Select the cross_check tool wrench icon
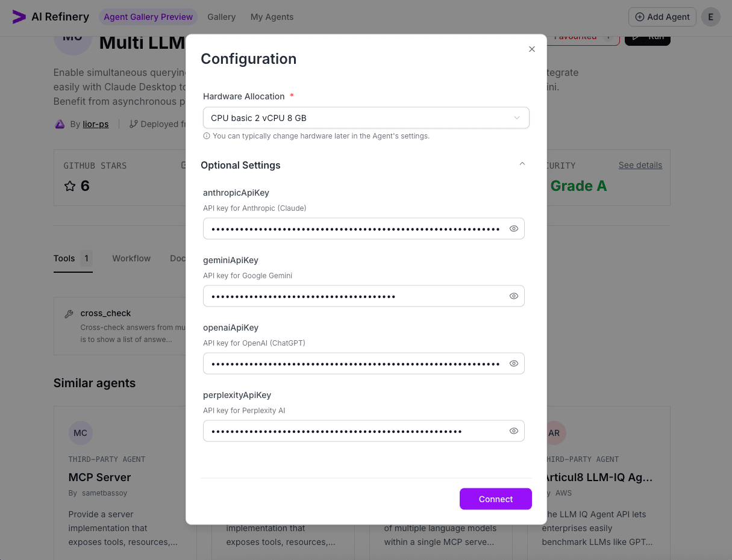The height and width of the screenshot is (560, 732). pos(69,313)
